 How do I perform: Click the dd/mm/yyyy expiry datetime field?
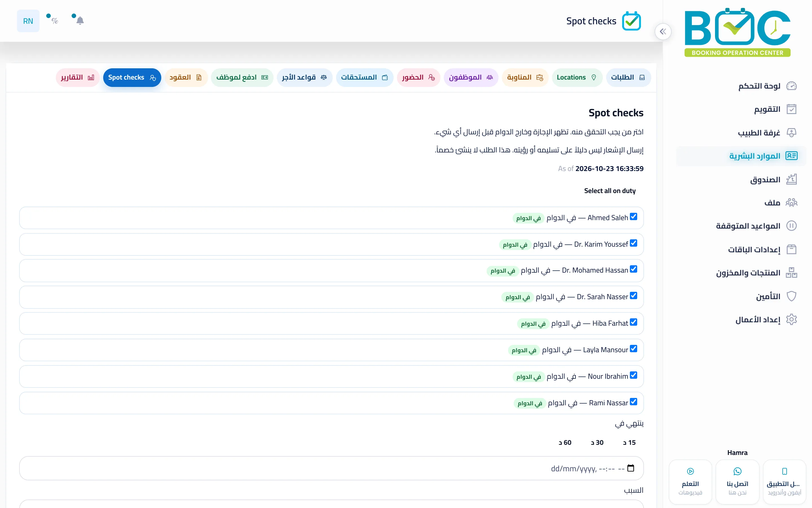331,468
